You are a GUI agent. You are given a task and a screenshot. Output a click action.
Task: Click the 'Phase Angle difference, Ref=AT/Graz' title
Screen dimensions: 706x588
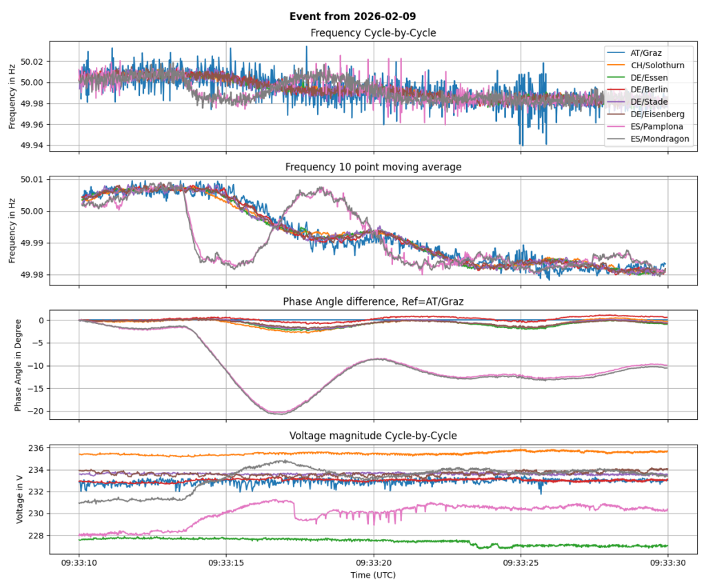click(x=373, y=302)
